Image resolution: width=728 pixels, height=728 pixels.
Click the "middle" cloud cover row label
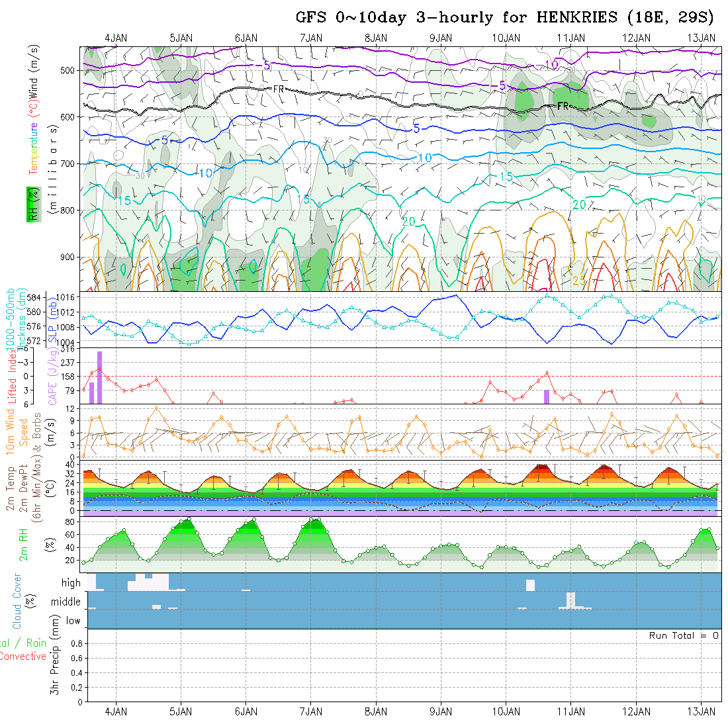66,602
